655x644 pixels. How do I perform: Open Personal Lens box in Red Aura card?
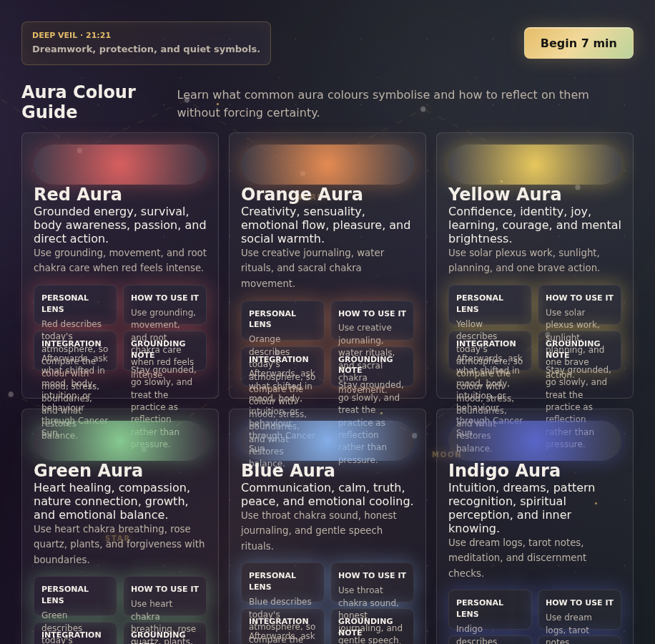75,305
